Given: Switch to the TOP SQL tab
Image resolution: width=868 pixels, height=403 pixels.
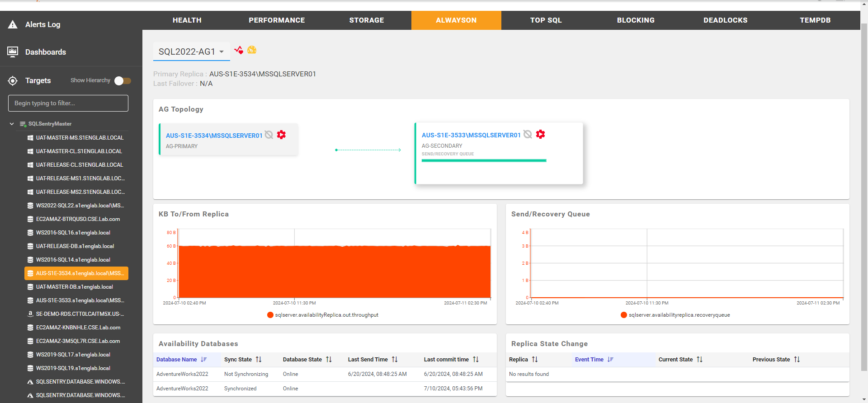Looking at the screenshot, I should (546, 20).
